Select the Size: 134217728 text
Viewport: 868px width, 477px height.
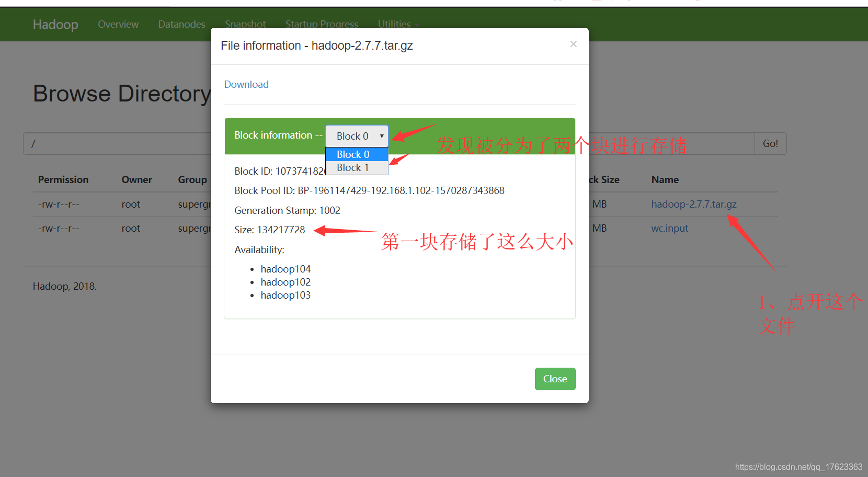tap(270, 230)
